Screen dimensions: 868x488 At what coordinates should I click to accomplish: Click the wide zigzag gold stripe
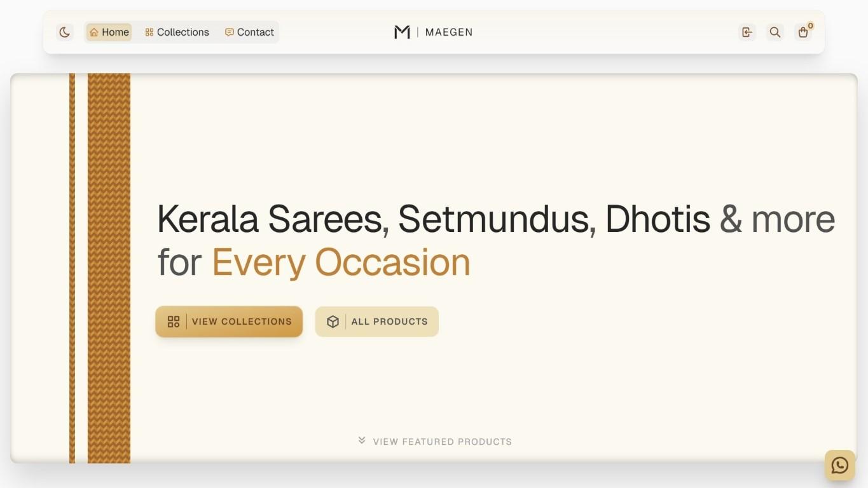tap(109, 267)
